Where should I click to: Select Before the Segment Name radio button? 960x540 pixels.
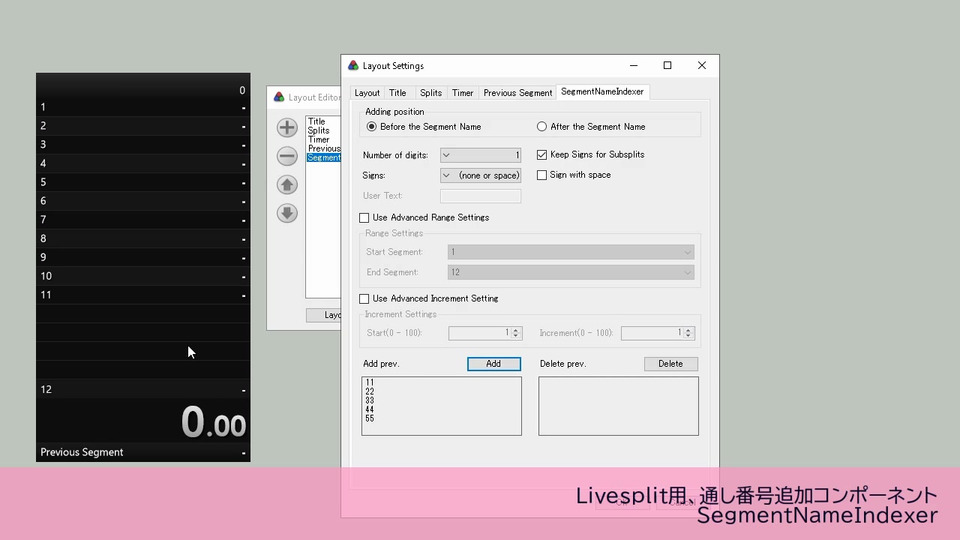(x=372, y=127)
